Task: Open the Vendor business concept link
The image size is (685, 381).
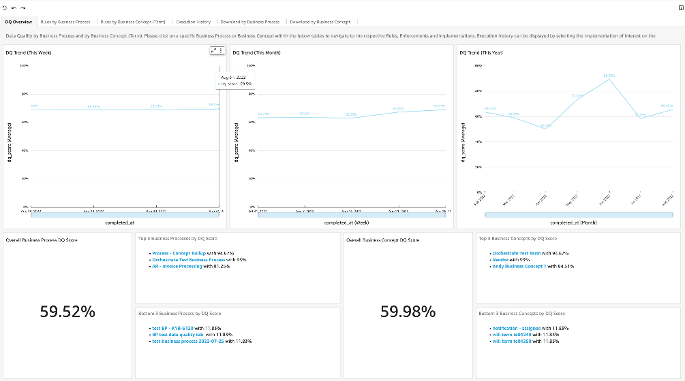Action: click(501, 260)
